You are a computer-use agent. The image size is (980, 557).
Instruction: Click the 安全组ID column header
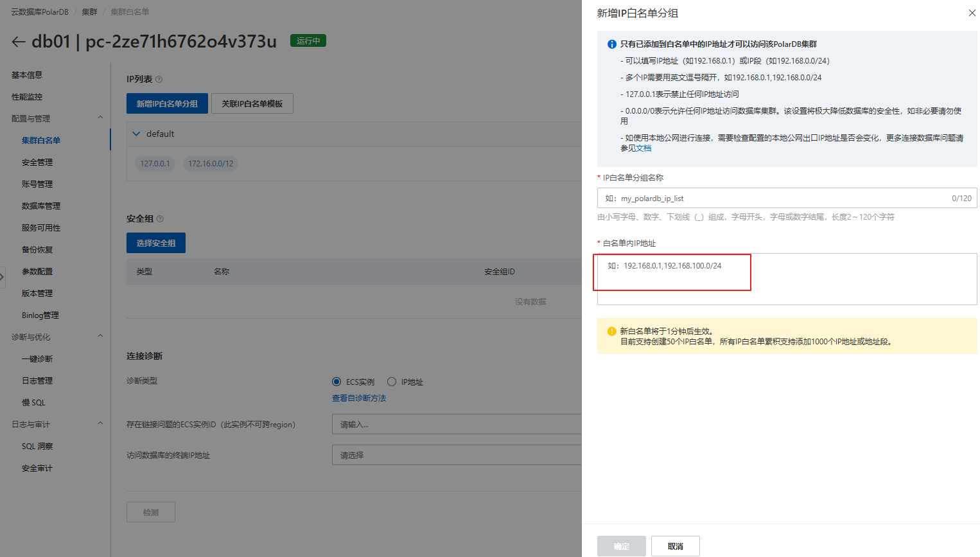pyautogui.click(x=500, y=272)
